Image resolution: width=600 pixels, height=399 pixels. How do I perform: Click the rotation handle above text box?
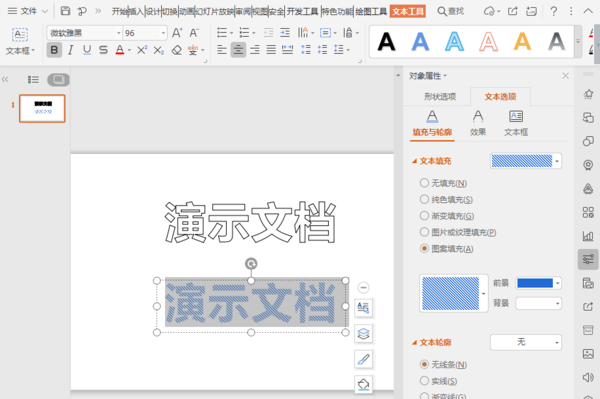[x=251, y=264]
